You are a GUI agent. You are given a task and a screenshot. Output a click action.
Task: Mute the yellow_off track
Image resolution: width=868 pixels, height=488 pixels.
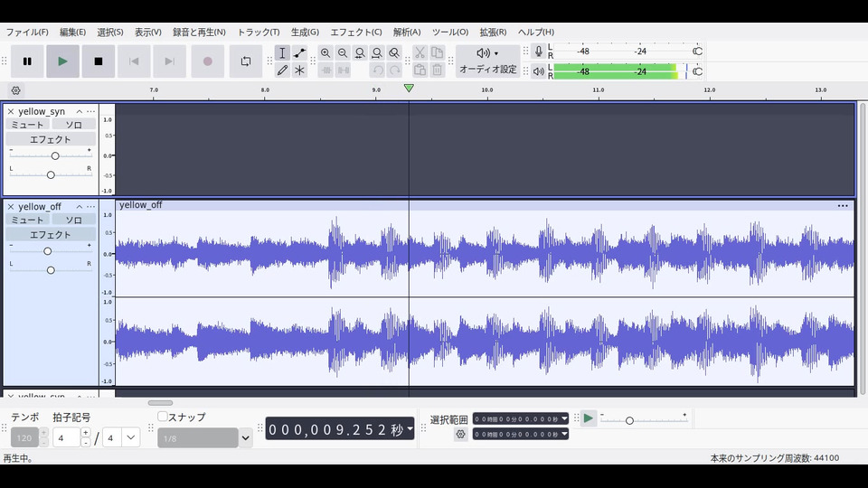click(x=27, y=220)
